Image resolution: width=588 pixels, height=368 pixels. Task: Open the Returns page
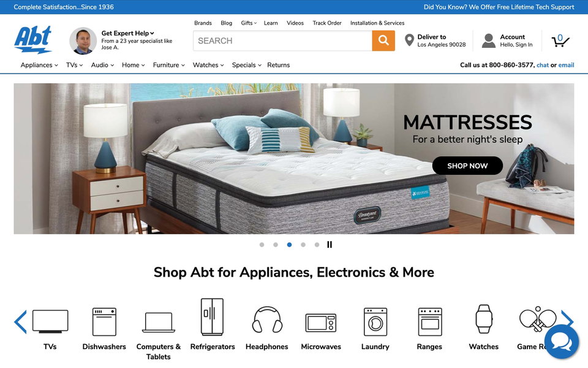[x=278, y=65]
